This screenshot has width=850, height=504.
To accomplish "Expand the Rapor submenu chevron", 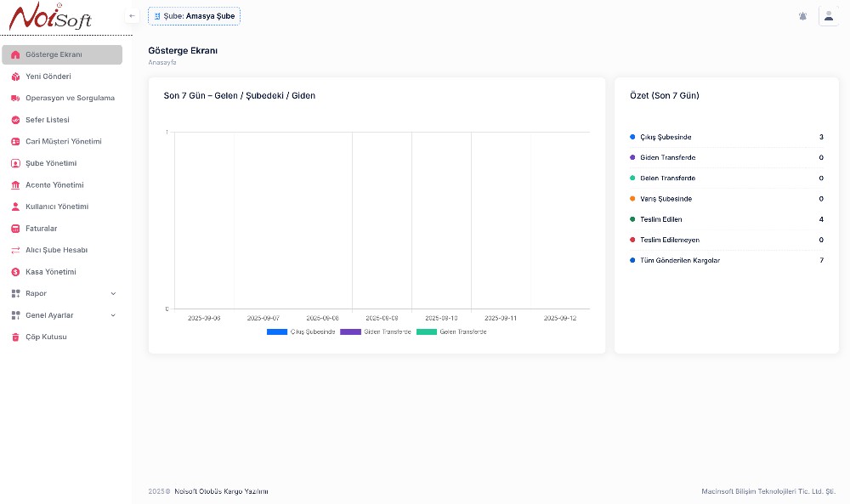I will (113, 293).
